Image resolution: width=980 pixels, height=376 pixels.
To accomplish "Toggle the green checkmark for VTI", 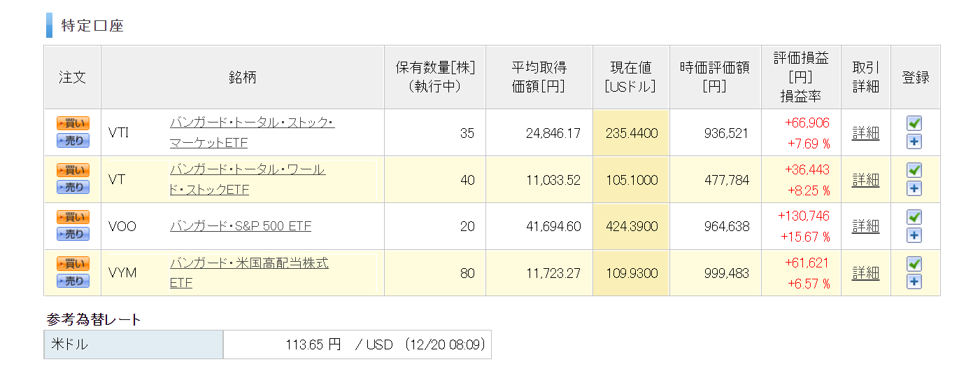I will [x=914, y=123].
